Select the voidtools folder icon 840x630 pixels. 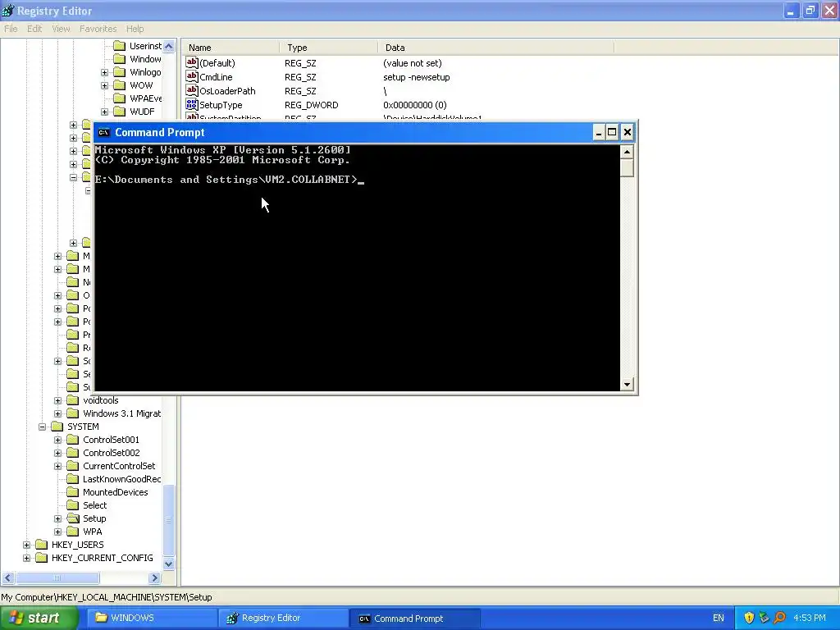(x=73, y=400)
